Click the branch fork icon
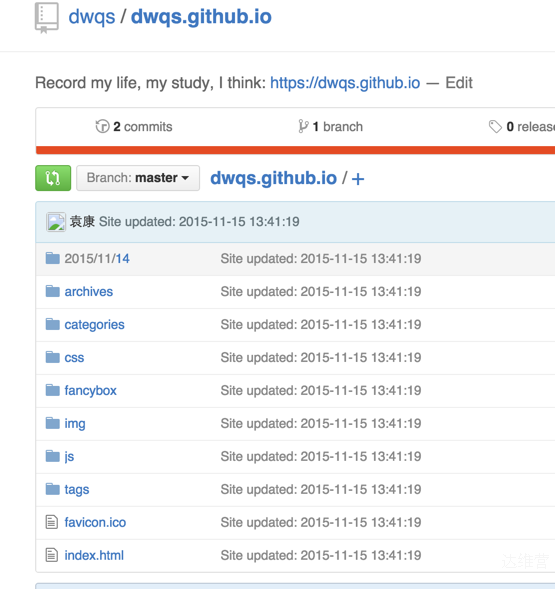 point(303,127)
